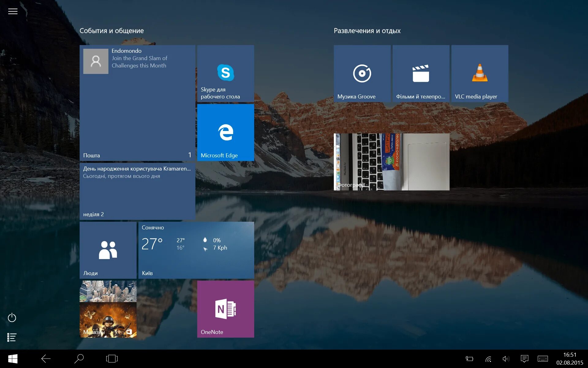Open Task View on the taskbar
Image resolution: width=588 pixels, height=368 pixels.
tap(112, 358)
